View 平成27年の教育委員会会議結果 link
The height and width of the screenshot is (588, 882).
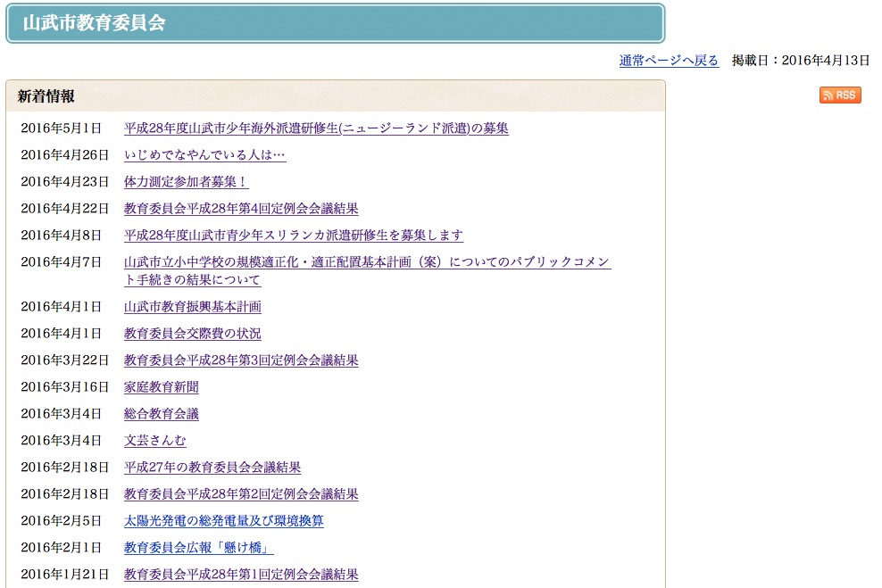211,467
